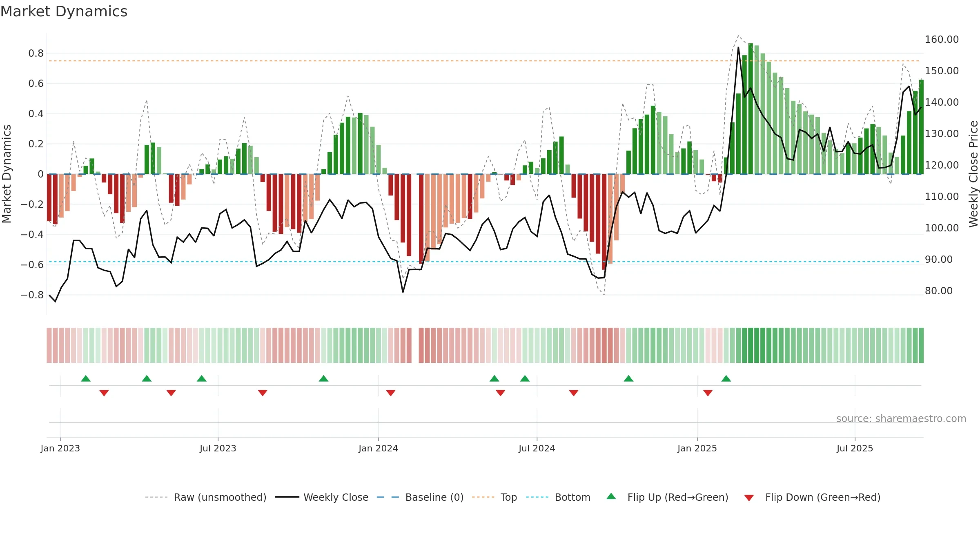
Task: Click the −0.6 tick on left axis
Action: 32,264
